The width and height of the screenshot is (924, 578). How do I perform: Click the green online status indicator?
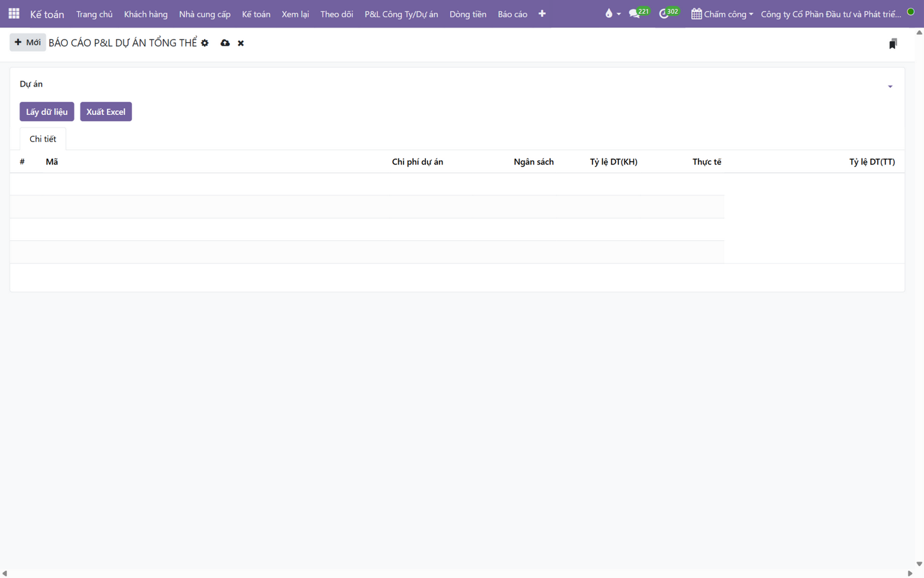tap(911, 11)
